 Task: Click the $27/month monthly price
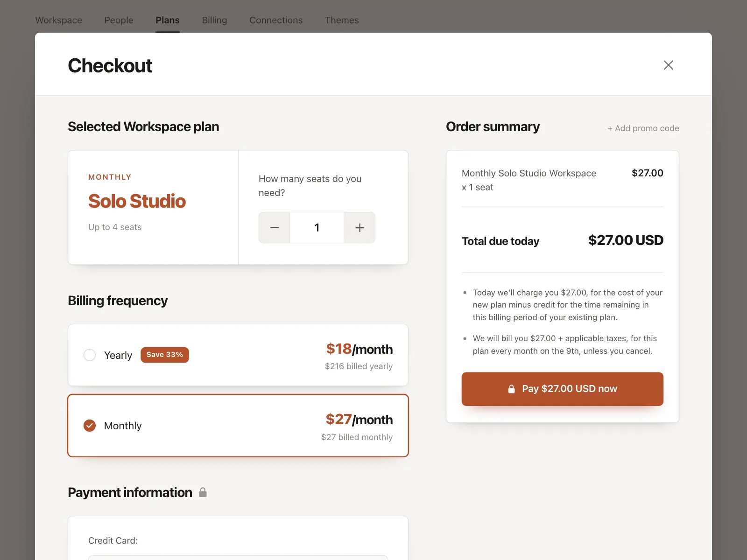(x=359, y=420)
